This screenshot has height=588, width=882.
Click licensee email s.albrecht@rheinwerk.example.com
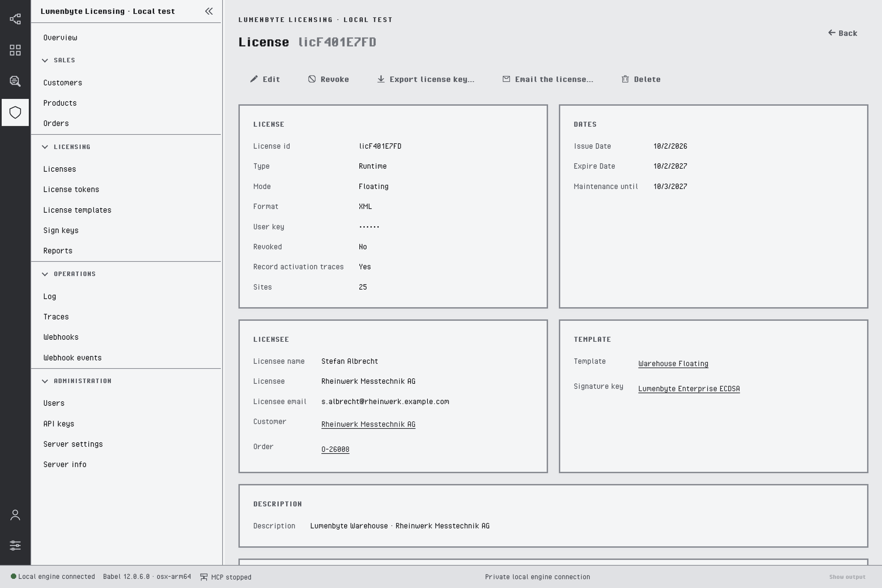click(x=385, y=401)
